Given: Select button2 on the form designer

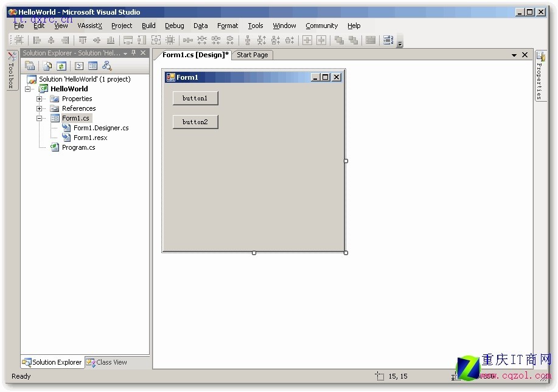Looking at the screenshot, I should [x=195, y=122].
